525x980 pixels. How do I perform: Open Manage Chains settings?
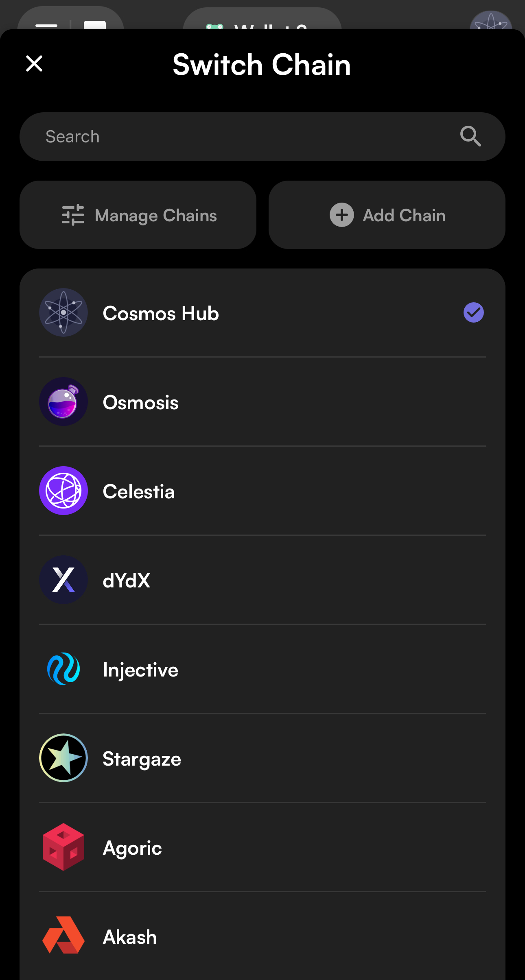click(138, 215)
